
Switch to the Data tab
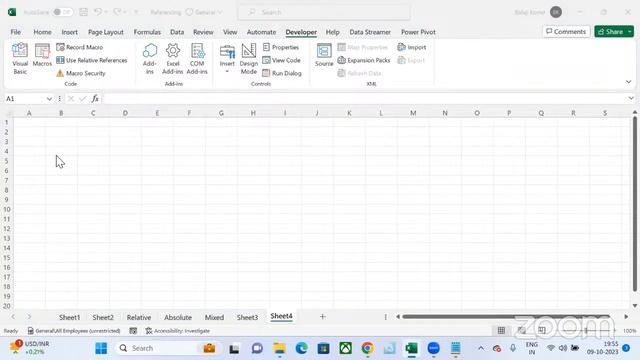click(x=177, y=32)
